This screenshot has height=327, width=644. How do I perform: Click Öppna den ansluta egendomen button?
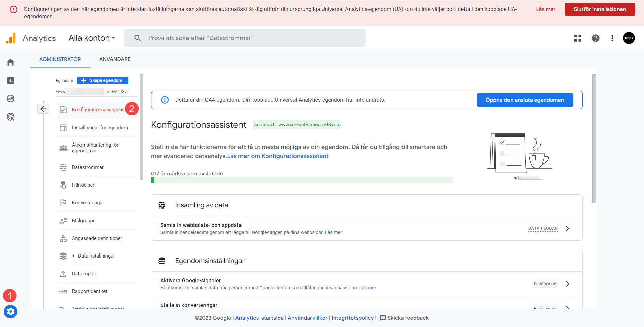pyautogui.click(x=525, y=100)
